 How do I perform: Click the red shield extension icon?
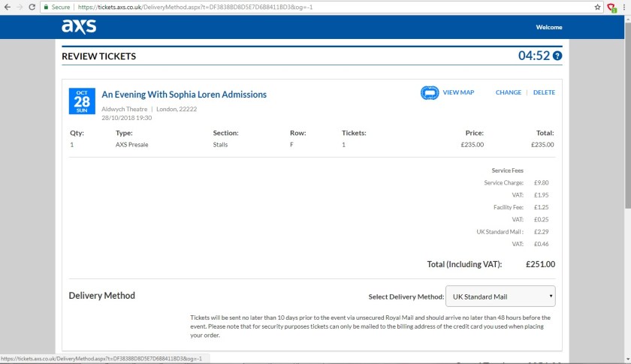(x=611, y=7)
